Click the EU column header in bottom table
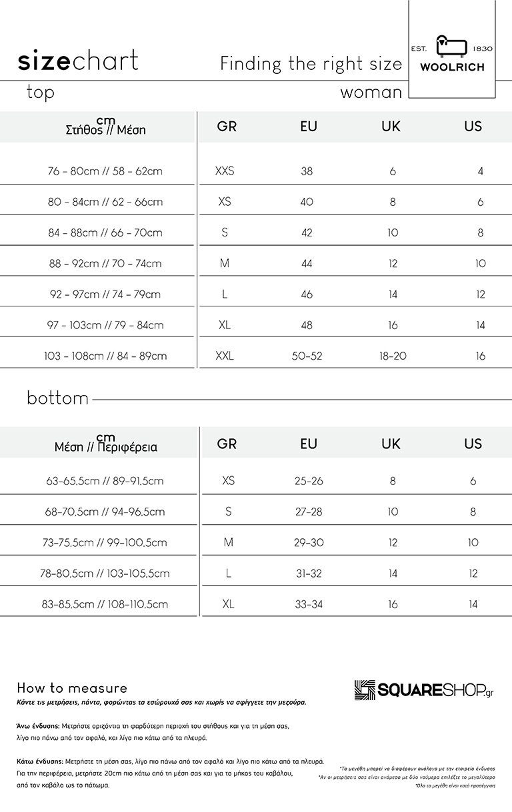The height and width of the screenshot is (812, 512). pyautogui.click(x=309, y=444)
